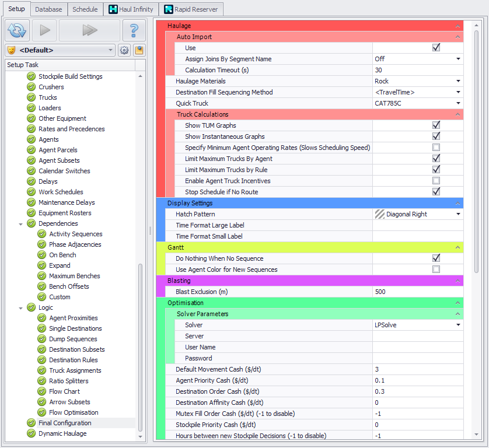Click the Blast Exclusion value field
This screenshot has height=448, width=489.
417,292
